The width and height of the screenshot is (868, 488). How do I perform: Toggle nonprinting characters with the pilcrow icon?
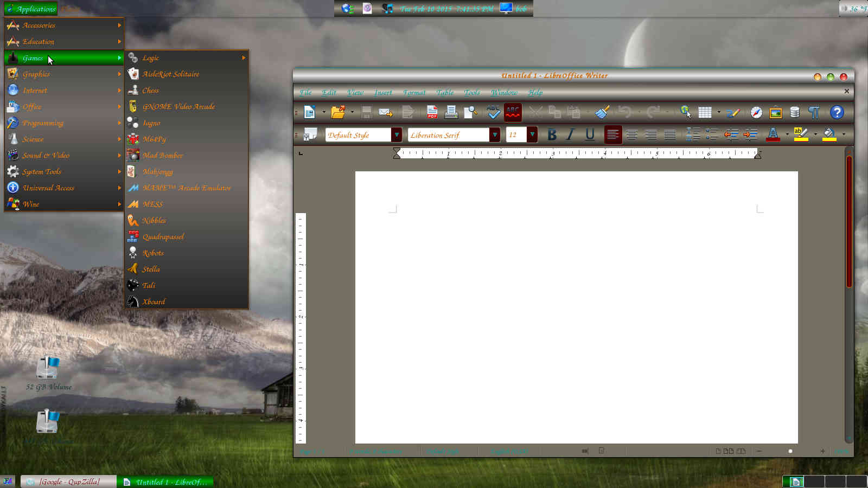coord(814,112)
